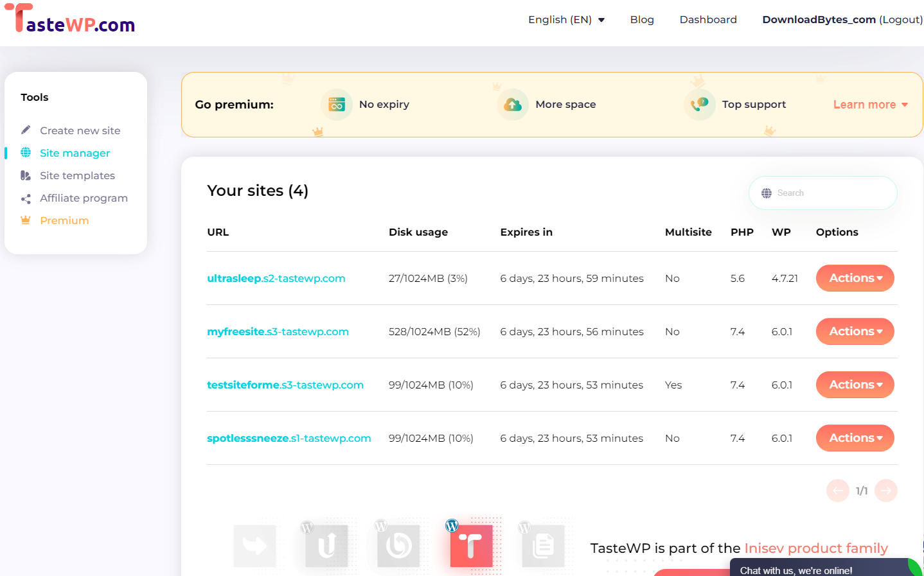The height and width of the screenshot is (576, 924).
Task: Click the share icon beside Affiliate program
Action: [x=26, y=198]
